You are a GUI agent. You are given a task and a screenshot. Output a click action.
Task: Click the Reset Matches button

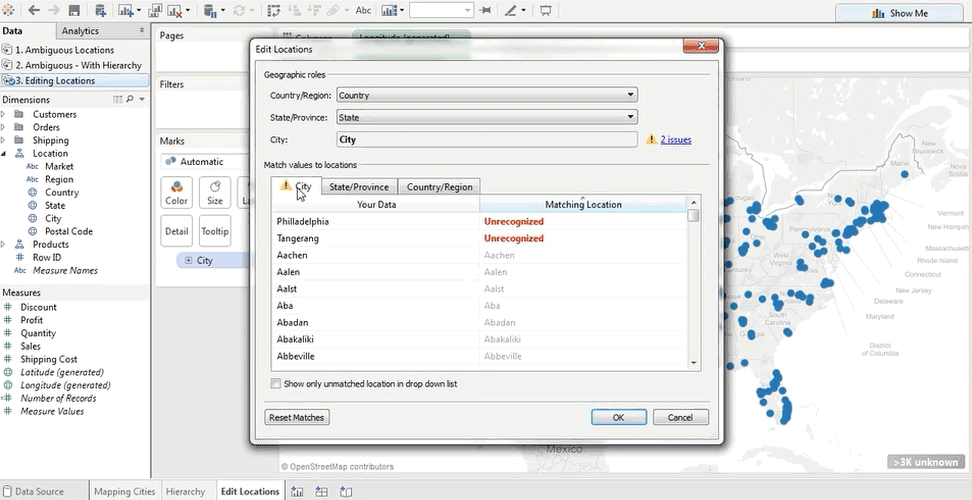coord(297,417)
